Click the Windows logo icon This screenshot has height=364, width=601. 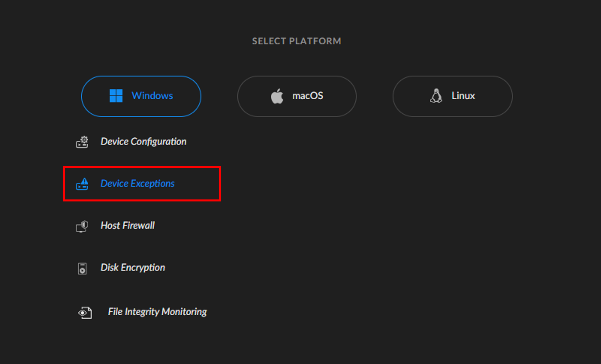point(116,96)
